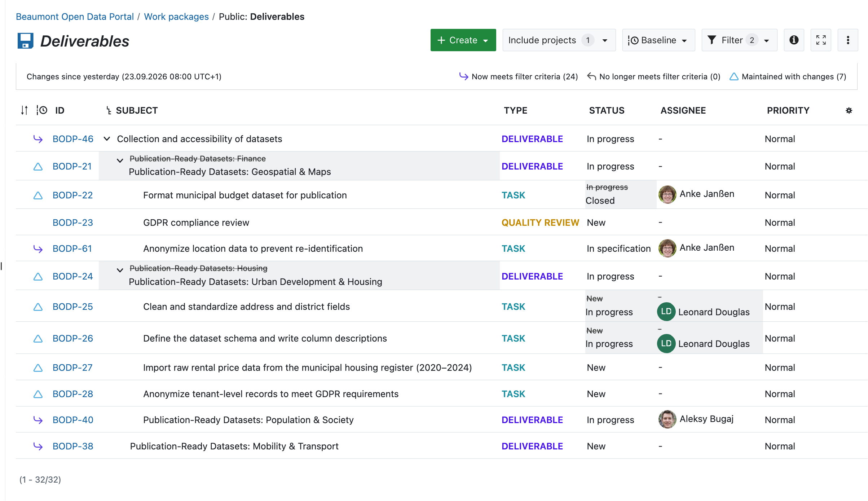Screen dimensions: 868x501
Task: Click the Deliverables view title
Action: 85,41
